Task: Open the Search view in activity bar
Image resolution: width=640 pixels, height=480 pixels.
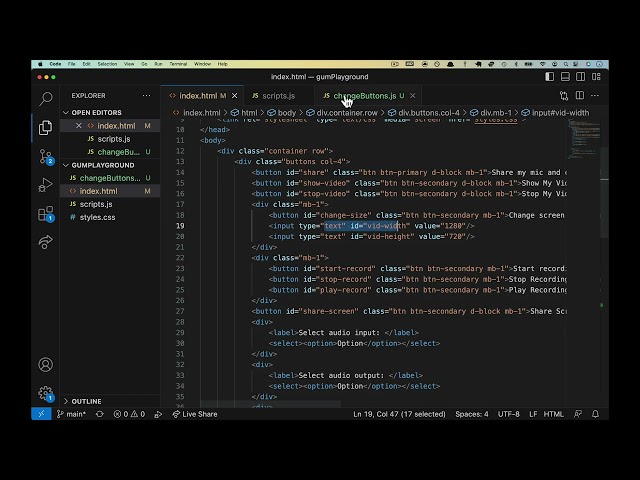Action: coord(46,98)
